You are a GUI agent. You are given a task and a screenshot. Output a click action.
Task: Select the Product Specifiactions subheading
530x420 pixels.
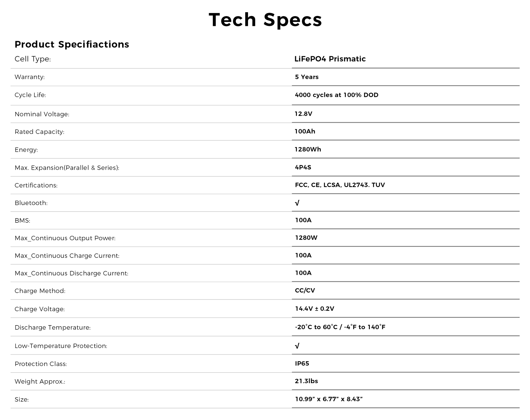(72, 44)
